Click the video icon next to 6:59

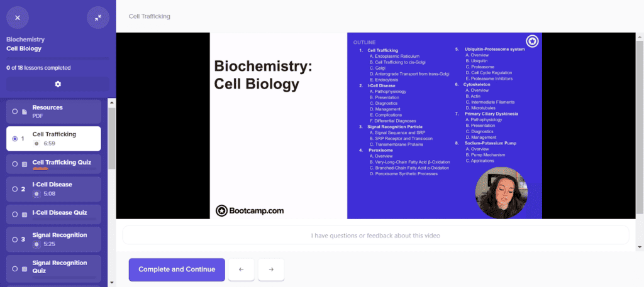36,143
